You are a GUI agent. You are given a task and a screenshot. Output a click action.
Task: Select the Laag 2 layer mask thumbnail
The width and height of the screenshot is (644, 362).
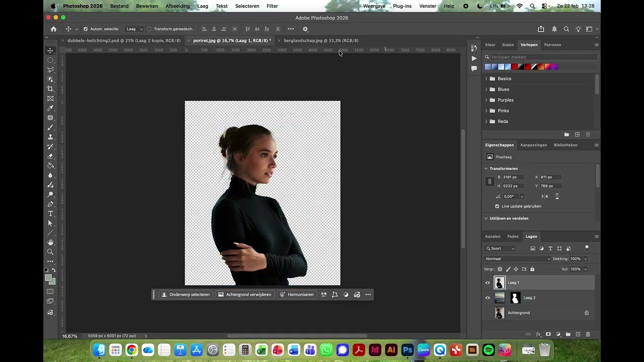click(x=515, y=298)
